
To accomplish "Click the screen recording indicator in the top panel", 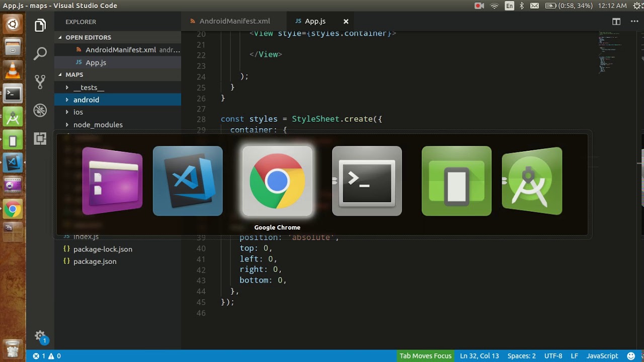I will point(479,6).
